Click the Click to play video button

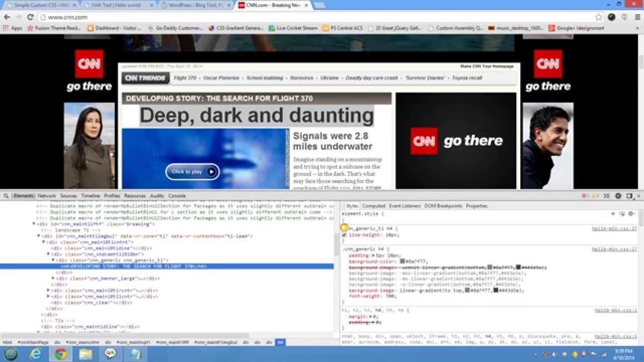pos(193,171)
